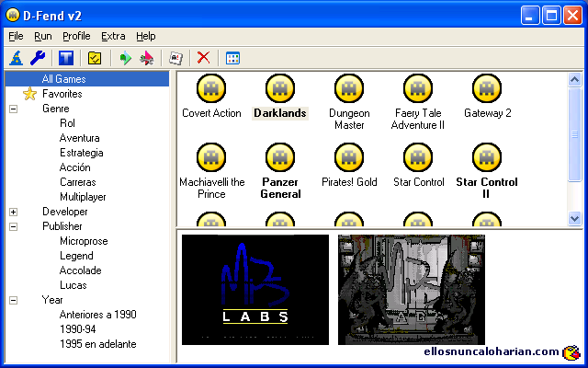588x368 pixels.
Task: Select the Developer tree label
Action: [65, 212]
